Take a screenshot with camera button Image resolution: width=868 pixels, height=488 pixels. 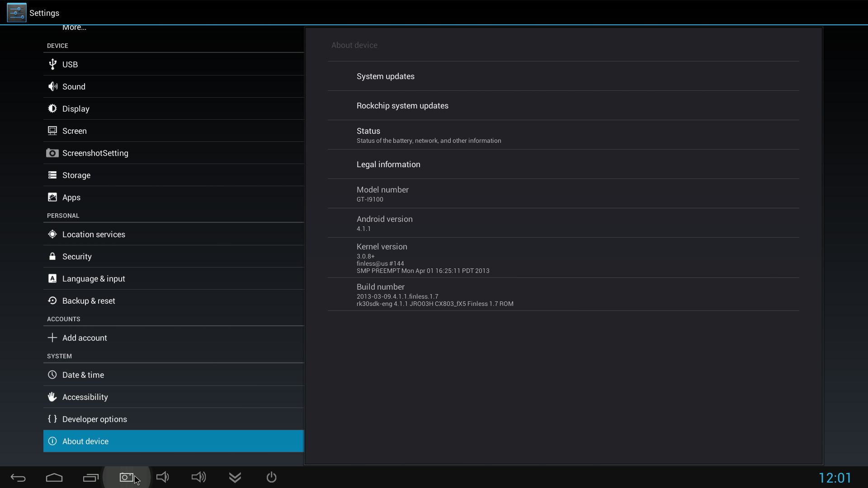point(127,478)
